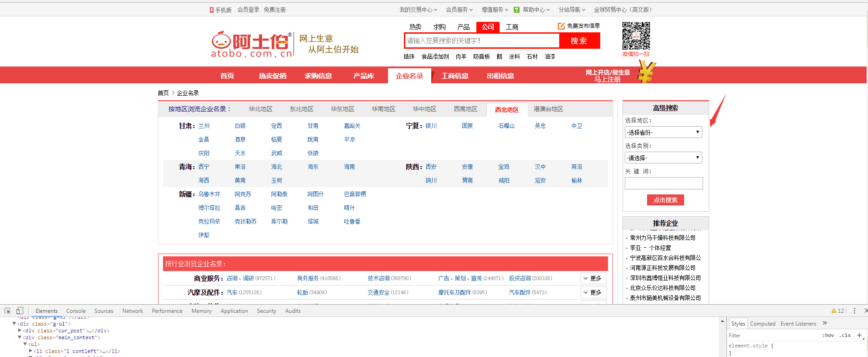Image resolution: width=868 pixels, height=357 pixels.
Task: Select the 求购 search tab
Action: pos(439,27)
